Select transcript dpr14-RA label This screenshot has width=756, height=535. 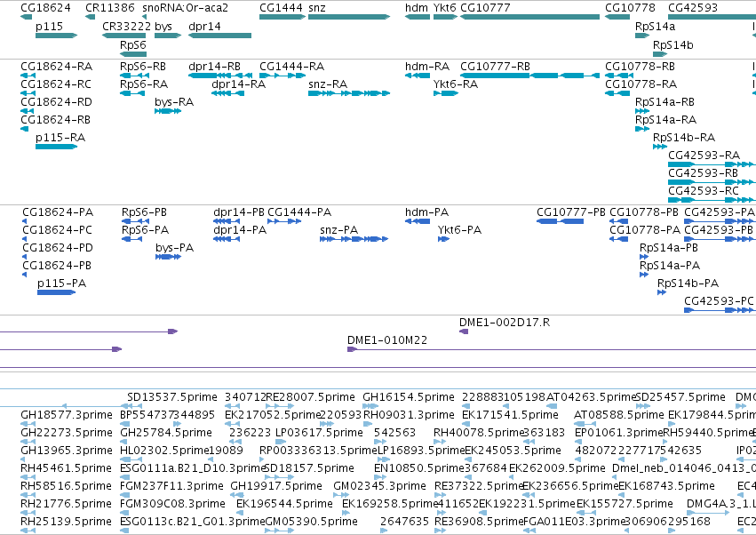[x=239, y=84]
